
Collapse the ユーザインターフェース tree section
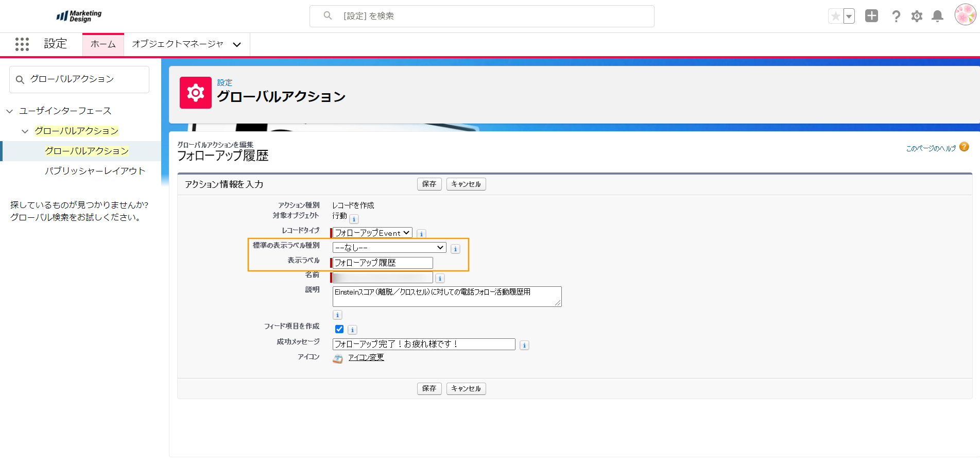point(10,111)
